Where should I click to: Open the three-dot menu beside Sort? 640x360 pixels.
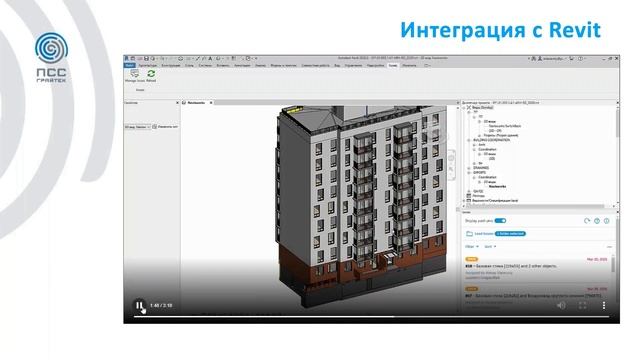pyautogui.click(x=609, y=247)
